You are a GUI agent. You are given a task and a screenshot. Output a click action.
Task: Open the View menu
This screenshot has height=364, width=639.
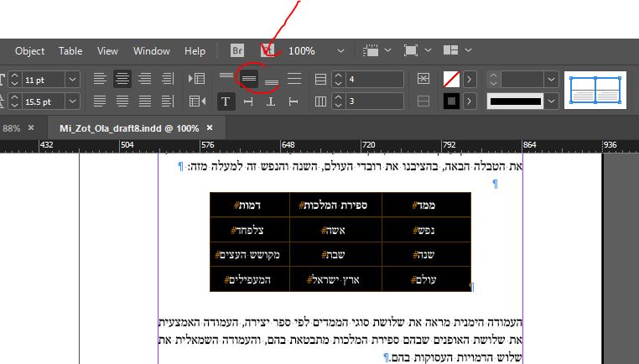tap(107, 51)
